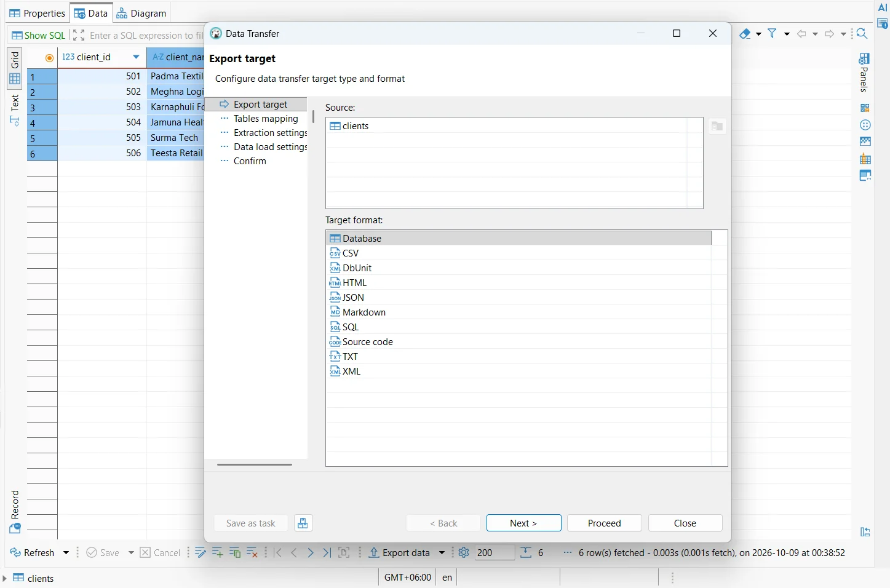This screenshot has width=890, height=588.
Task: Toggle the Panels side label
Action: pyautogui.click(x=865, y=73)
